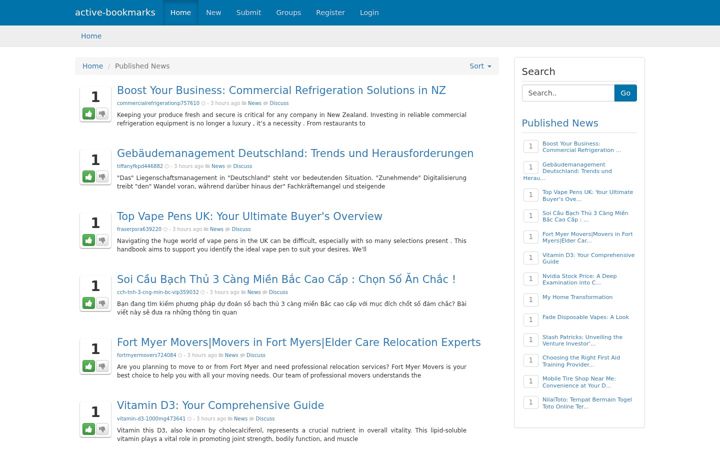This screenshot has width=720, height=450.
Task: Open the Groups menu item
Action: [x=288, y=12]
